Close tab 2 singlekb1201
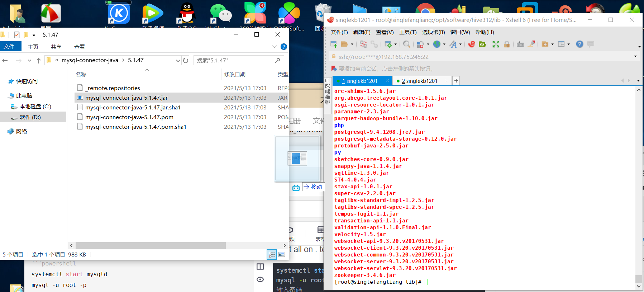Image resolution: width=644 pixels, height=292 pixels. click(447, 81)
